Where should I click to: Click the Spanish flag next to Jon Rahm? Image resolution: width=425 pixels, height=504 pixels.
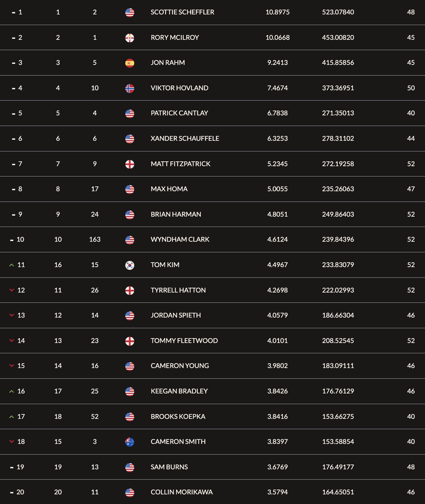130,63
